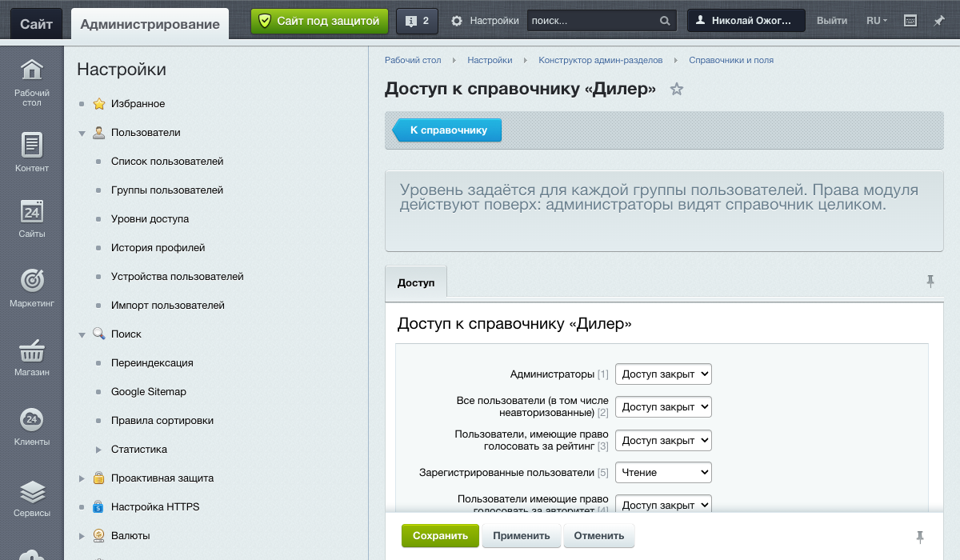Open the Магазин basket icon
This screenshot has width=960, height=560.
(32, 350)
